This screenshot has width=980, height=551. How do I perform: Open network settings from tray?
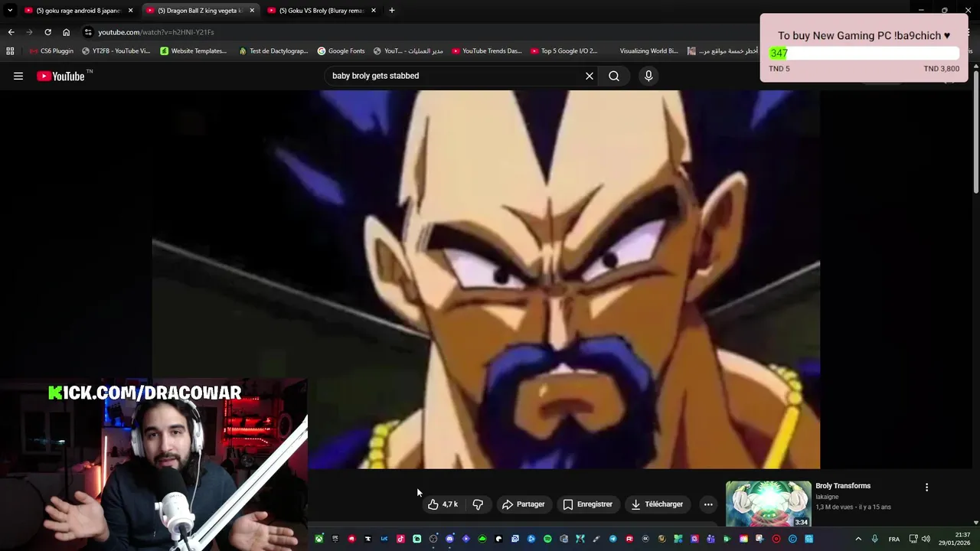click(913, 539)
